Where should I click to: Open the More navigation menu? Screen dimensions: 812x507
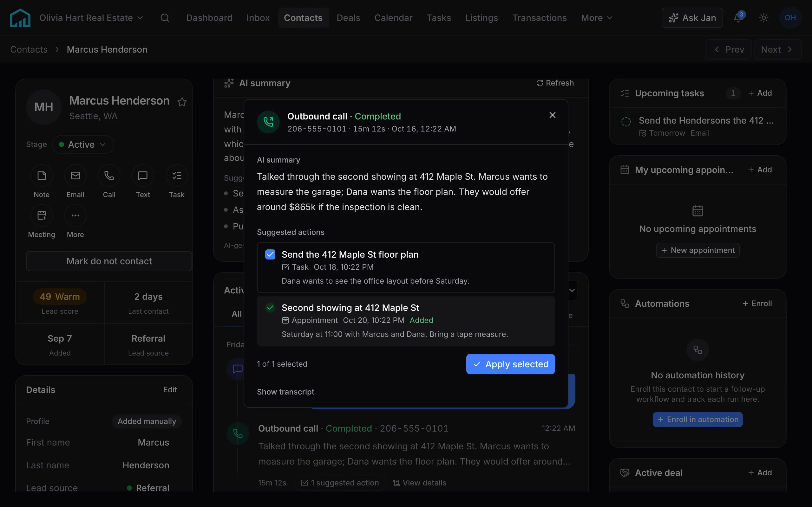click(596, 18)
